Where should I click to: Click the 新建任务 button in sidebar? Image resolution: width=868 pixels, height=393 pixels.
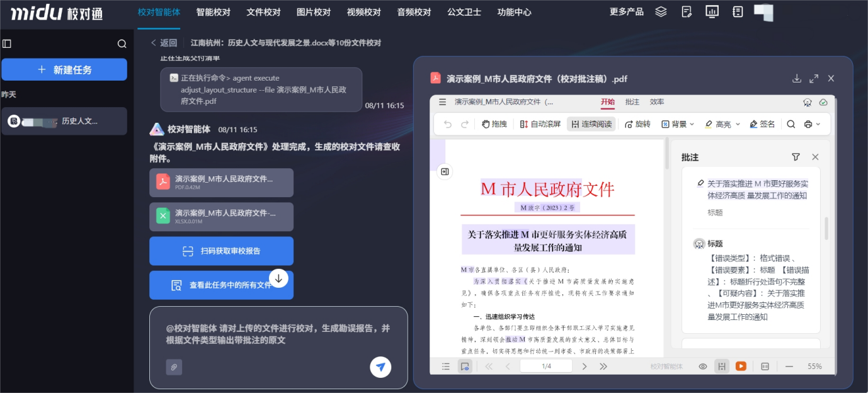pyautogui.click(x=64, y=69)
